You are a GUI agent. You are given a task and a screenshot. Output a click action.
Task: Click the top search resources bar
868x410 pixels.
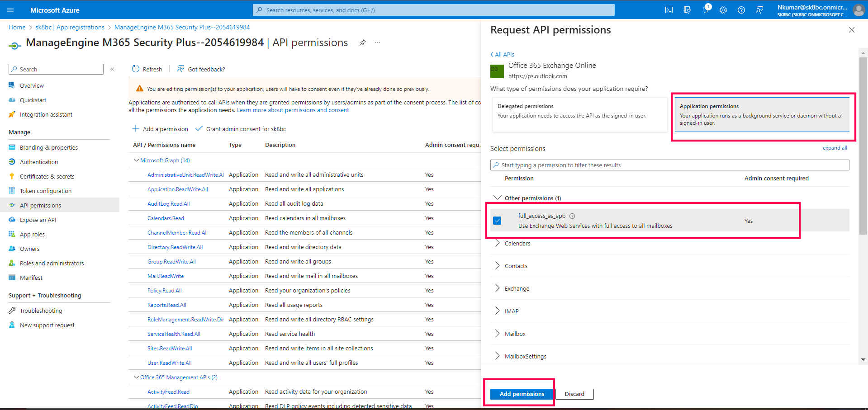point(434,10)
